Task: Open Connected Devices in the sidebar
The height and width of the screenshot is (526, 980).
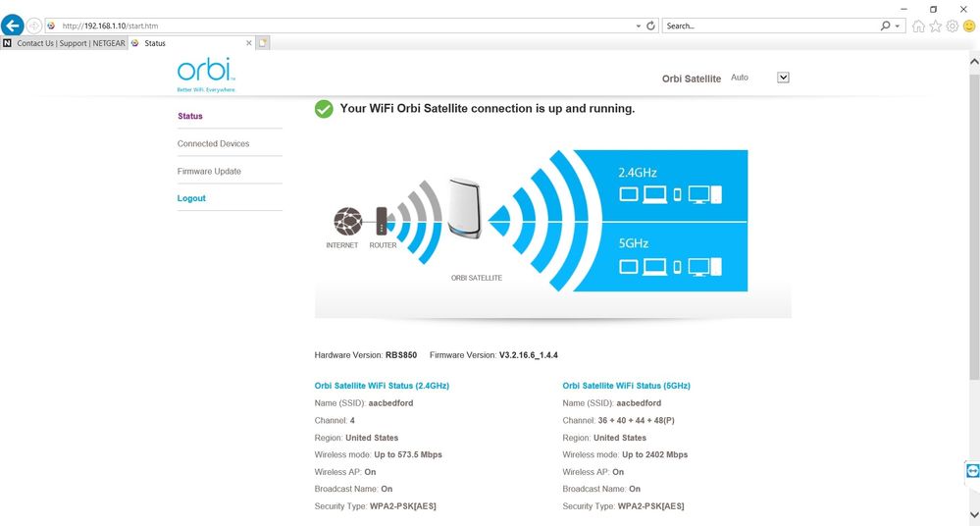Action: pos(213,143)
